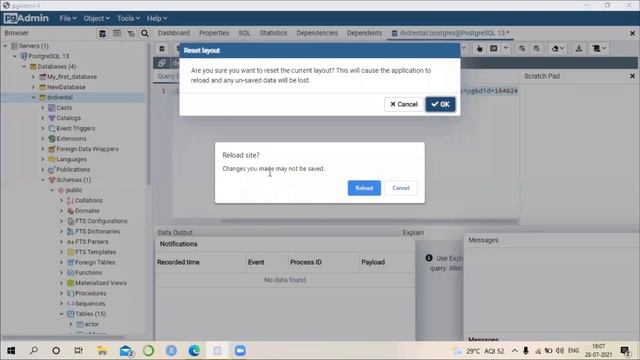Click the connection status icon beside query tab
The width and height of the screenshot is (640, 360).
point(162,63)
